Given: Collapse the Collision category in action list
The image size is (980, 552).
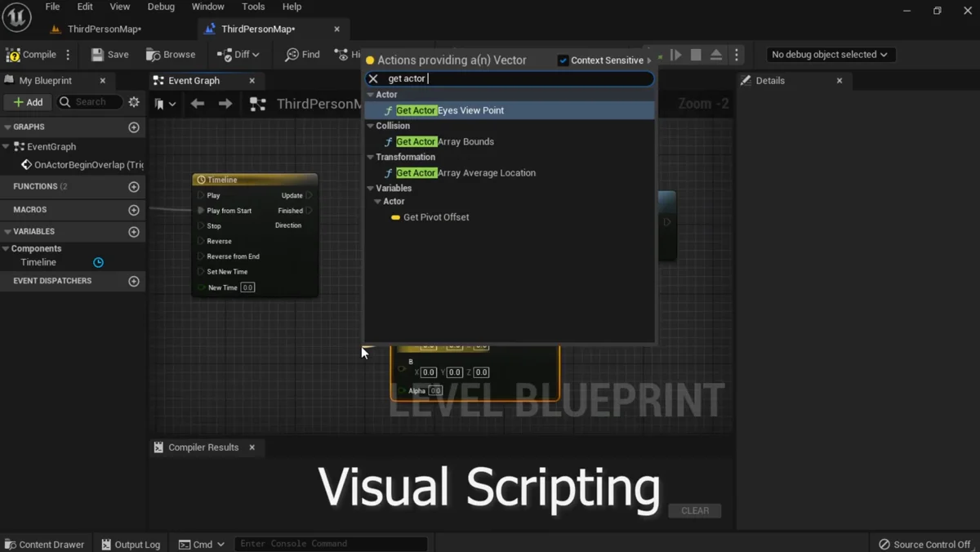Looking at the screenshot, I should tap(370, 126).
